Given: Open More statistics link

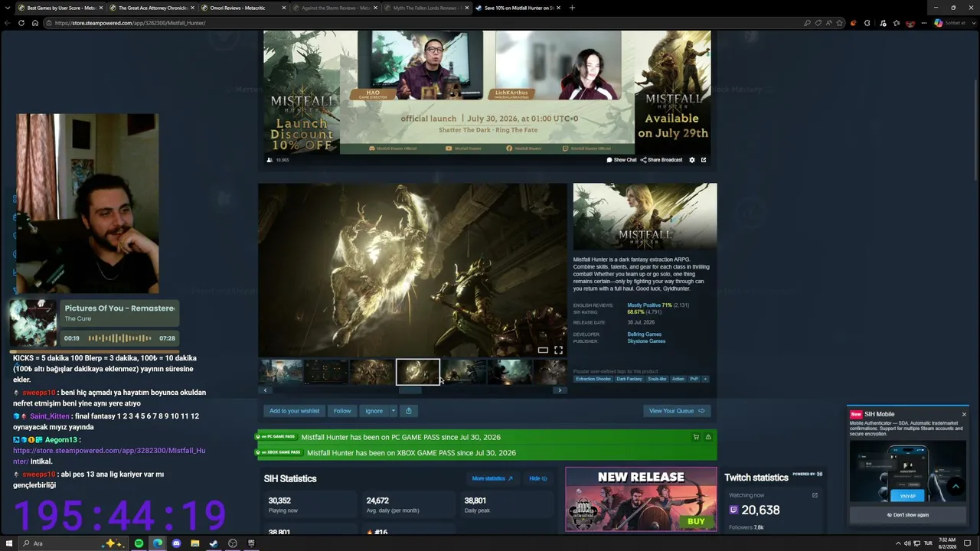Looking at the screenshot, I should 492,478.
